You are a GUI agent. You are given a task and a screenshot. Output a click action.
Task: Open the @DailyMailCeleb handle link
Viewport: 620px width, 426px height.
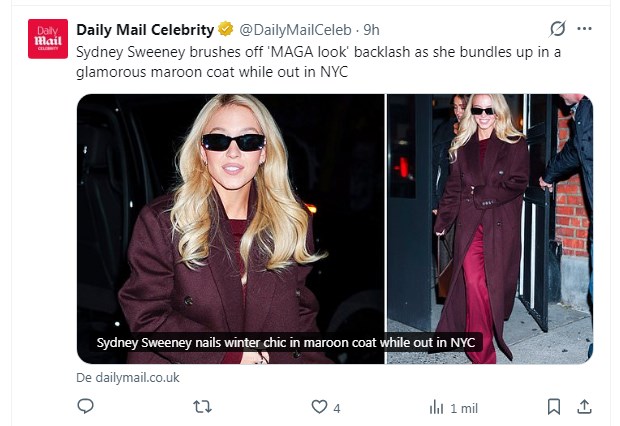294,29
